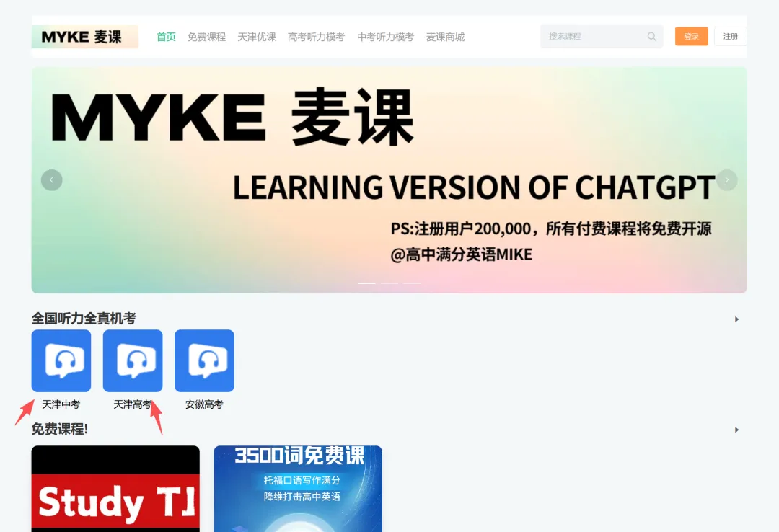Click the 免费课程! section heading
The height and width of the screenshot is (532, 779).
(60, 429)
